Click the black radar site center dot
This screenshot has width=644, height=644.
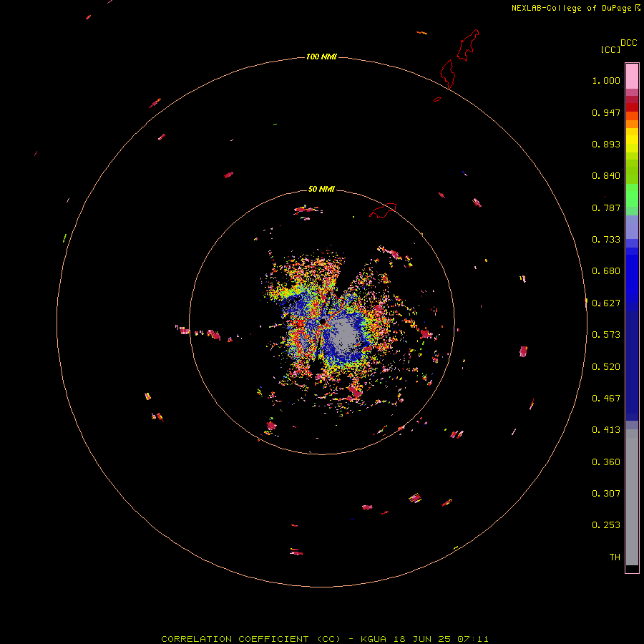323,321
